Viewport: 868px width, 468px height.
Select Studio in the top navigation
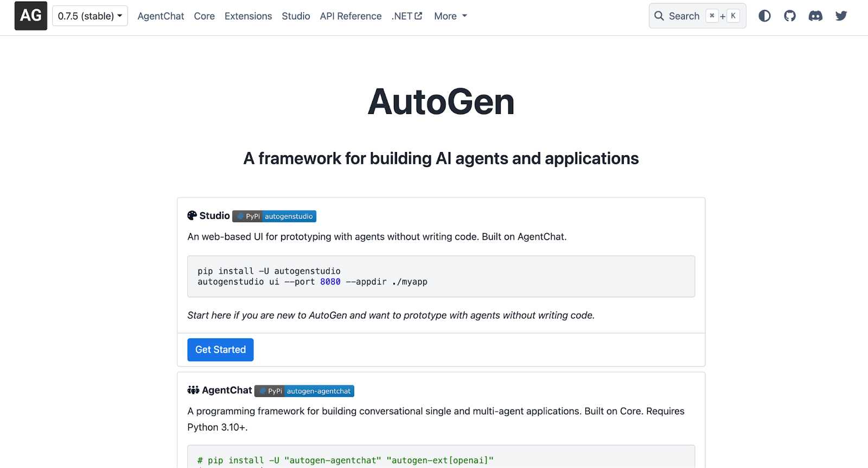coord(296,16)
